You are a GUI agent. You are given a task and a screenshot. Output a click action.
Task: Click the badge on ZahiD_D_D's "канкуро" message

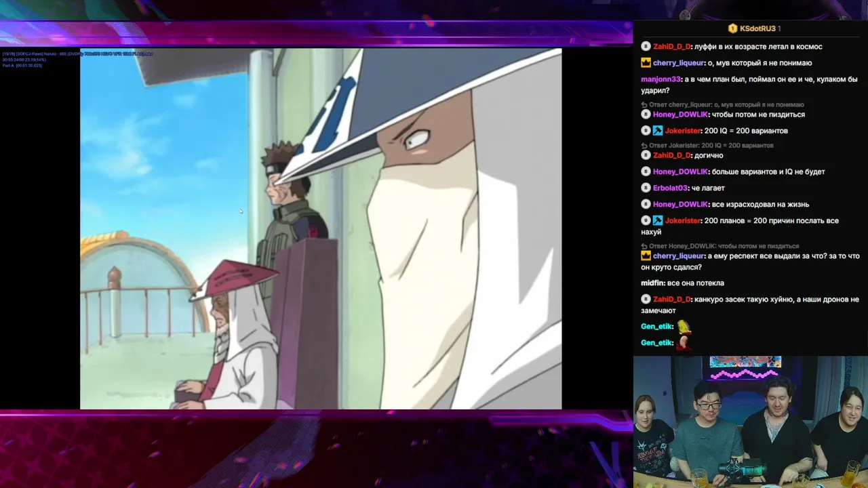point(646,299)
